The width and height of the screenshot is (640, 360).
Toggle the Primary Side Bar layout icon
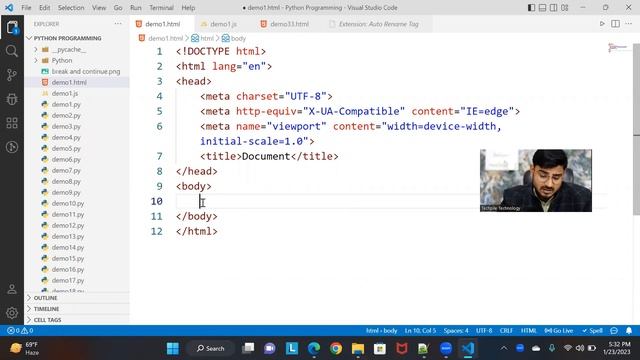[531, 8]
